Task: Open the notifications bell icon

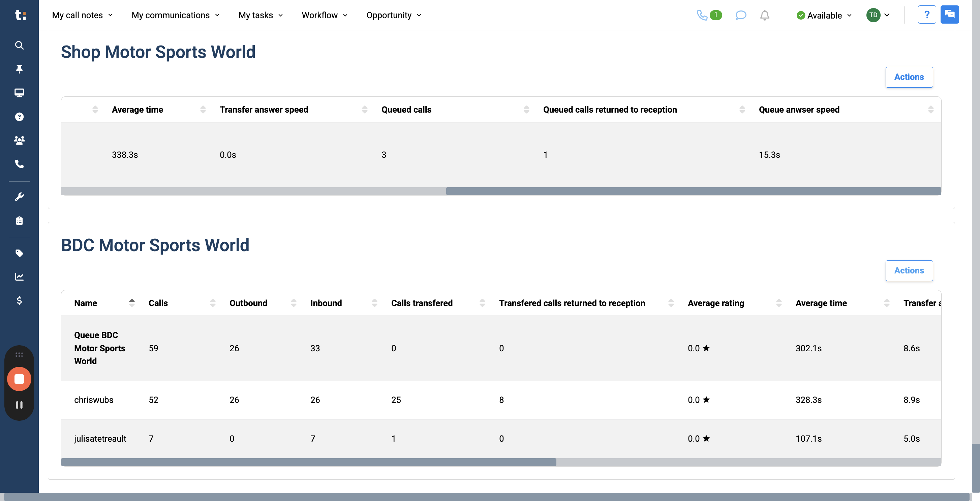Action: (x=765, y=15)
